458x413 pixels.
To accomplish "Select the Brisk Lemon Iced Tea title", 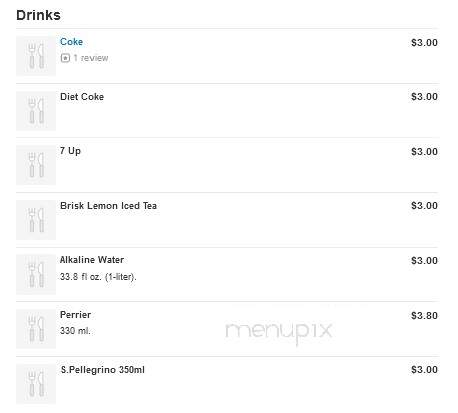I will [x=108, y=206].
